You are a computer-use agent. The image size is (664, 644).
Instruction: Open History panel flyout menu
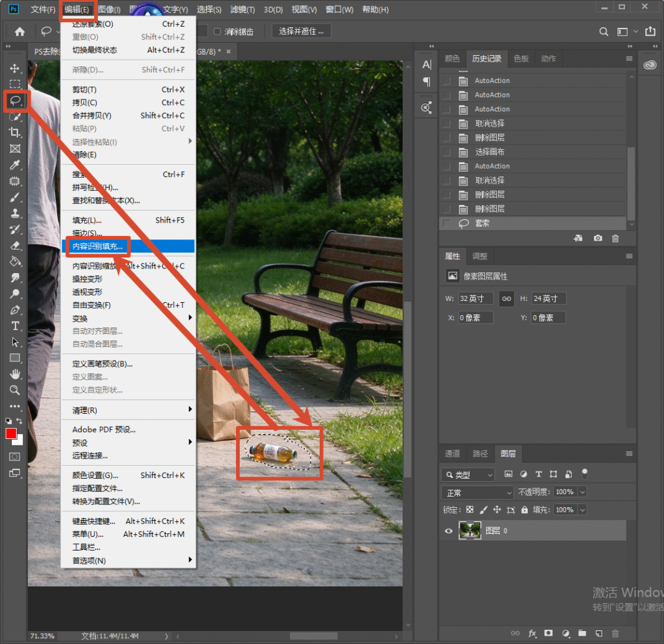click(629, 59)
